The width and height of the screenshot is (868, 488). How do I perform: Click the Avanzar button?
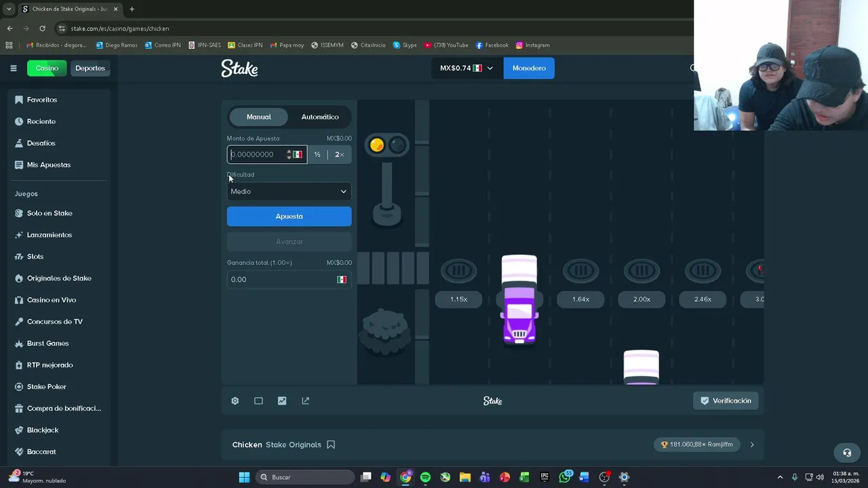coord(289,241)
